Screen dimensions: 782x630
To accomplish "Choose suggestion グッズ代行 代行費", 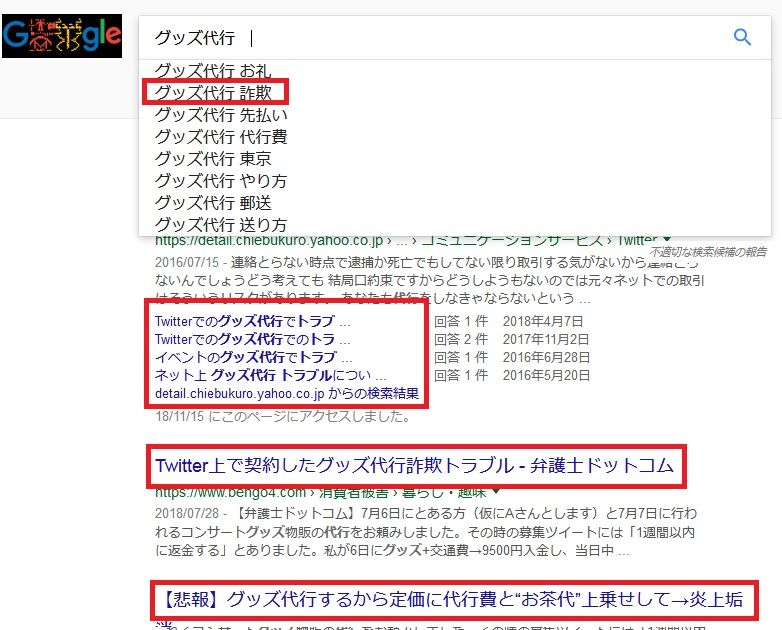I will point(221,137).
